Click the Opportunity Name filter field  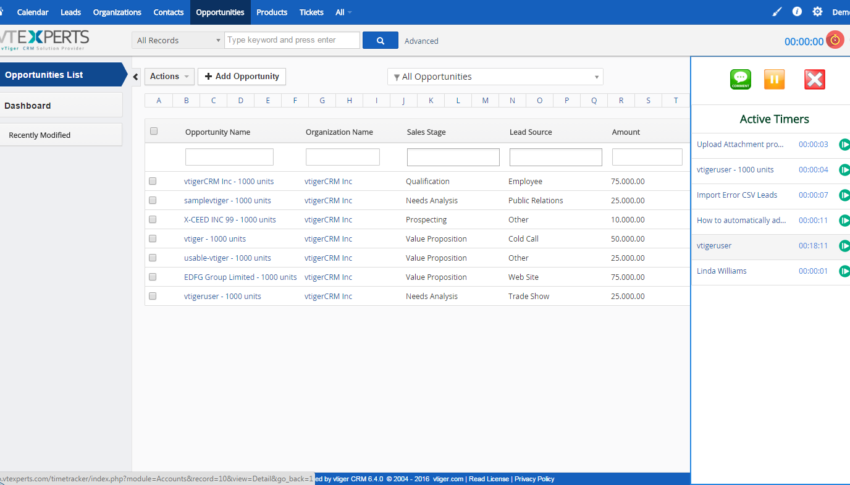[229, 157]
